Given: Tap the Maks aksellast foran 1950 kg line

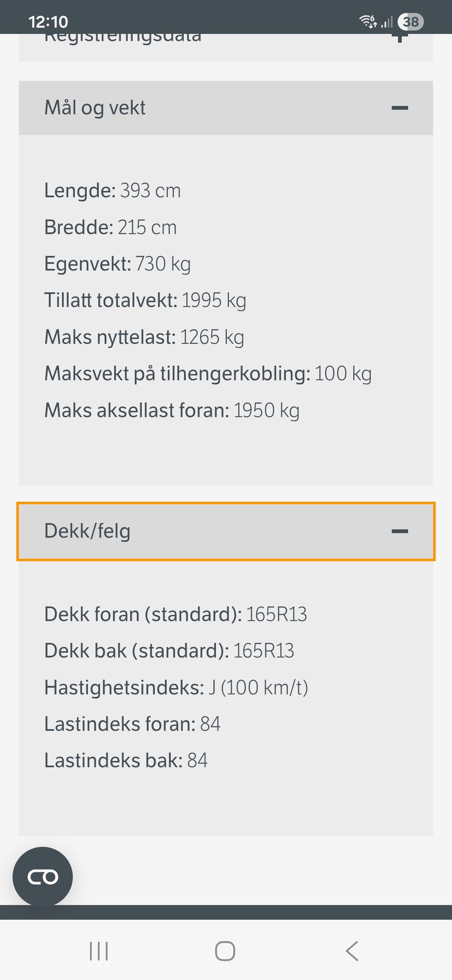Looking at the screenshot, I should coord(171,410).
